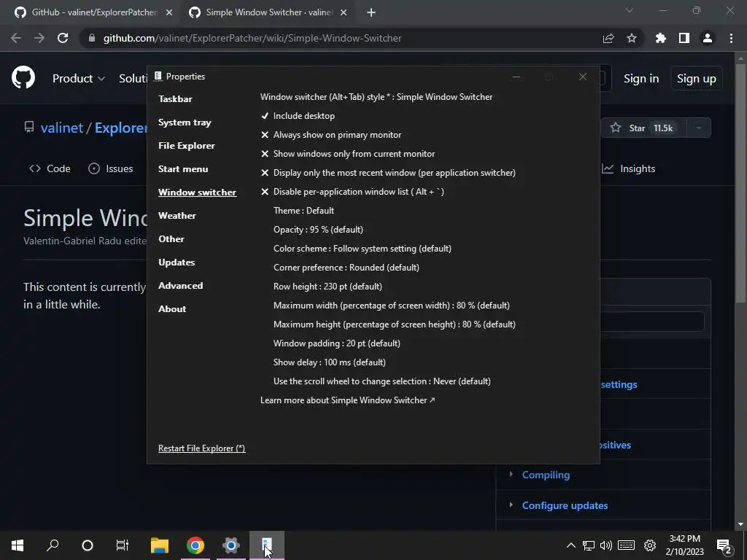Go back in Chrome

pyautogui.click(x=16, y=38)
